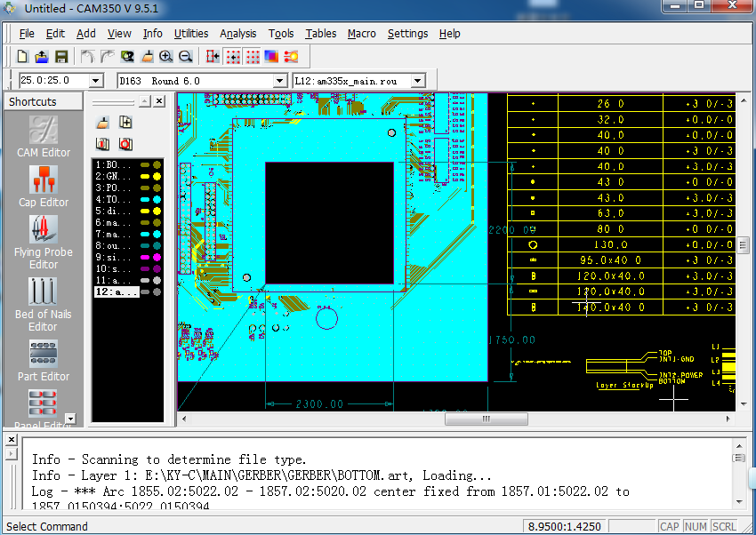Open the Utilities menu
Screen dimensions: 756x535
click(x=191, y=34)
